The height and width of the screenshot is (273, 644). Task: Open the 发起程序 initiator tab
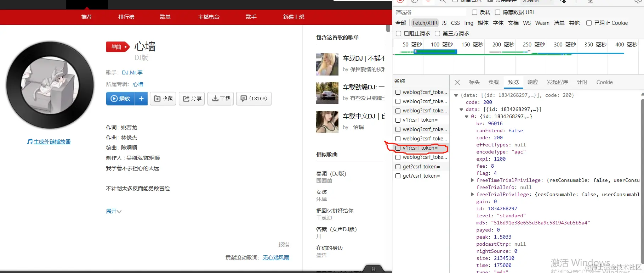pyautogui.click(x=557, y=82)
